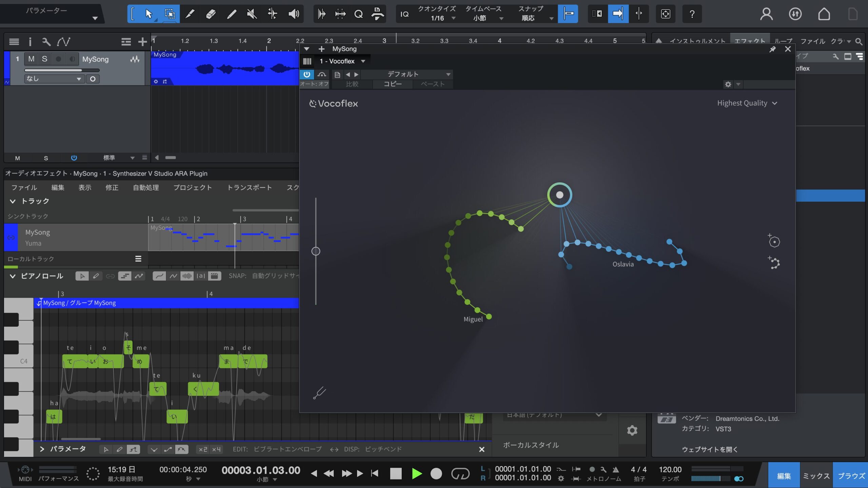Add a voice path in Vocoflex
Screen dimensions: 868x488
[774, 263]
